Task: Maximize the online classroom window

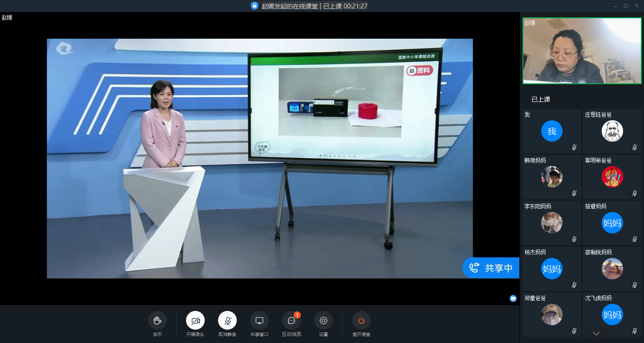Action: point(625,6)
